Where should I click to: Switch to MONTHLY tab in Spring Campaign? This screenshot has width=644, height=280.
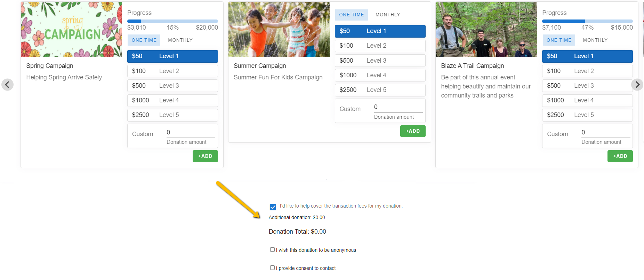tap(180, 40)
